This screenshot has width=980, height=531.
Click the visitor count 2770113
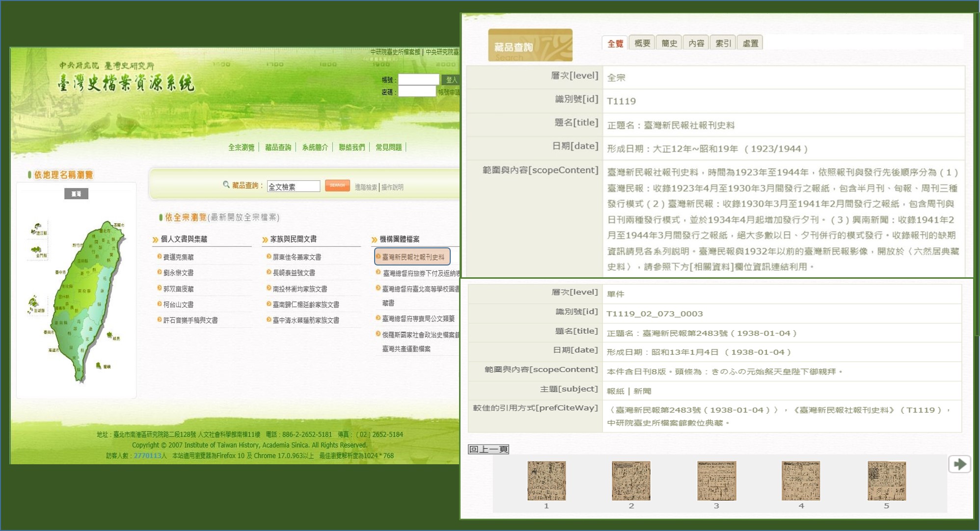[x=147, y=455]
